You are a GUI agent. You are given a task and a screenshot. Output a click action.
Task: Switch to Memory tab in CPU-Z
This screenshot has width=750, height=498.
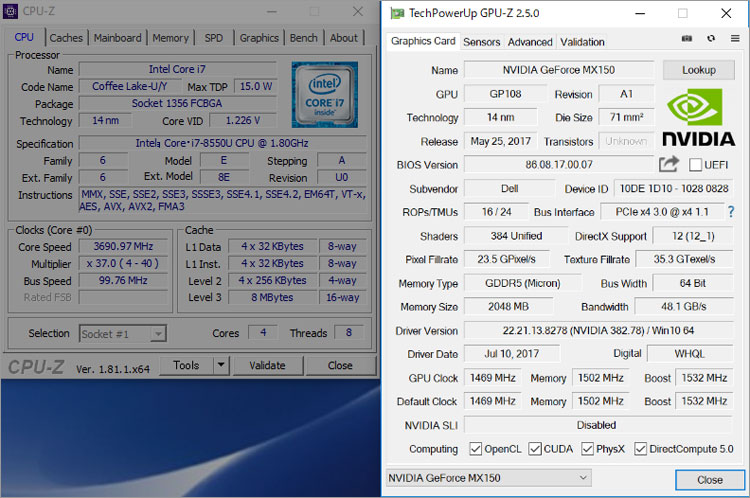(x=170, y=38)
